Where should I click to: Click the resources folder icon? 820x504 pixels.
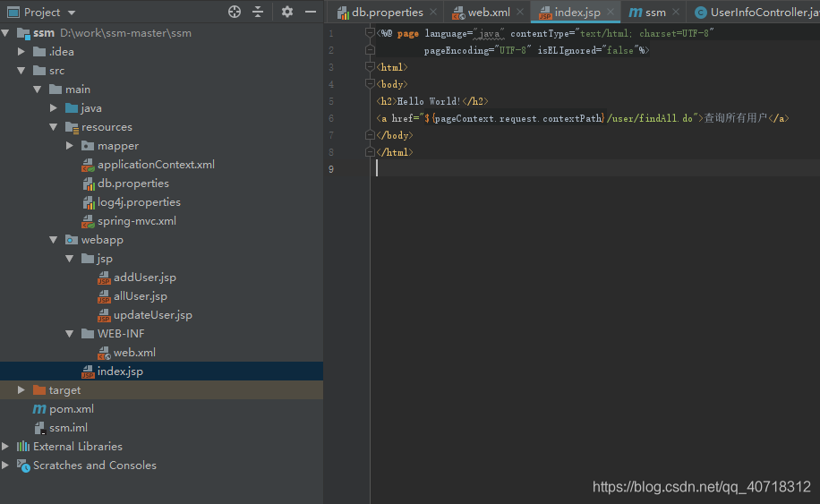coord(72,127)
